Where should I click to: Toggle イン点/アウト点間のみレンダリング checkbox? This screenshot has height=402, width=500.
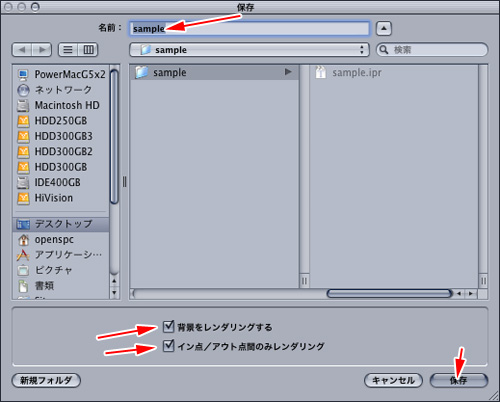pos(168,346)
